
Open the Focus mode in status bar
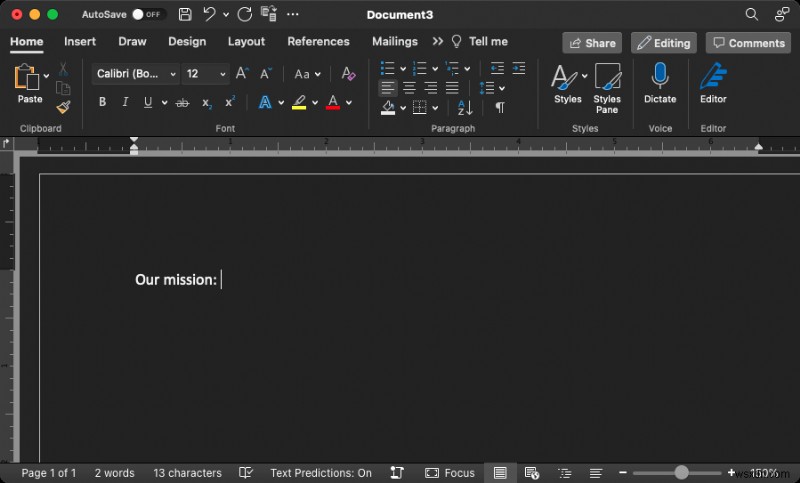point(449,473)
